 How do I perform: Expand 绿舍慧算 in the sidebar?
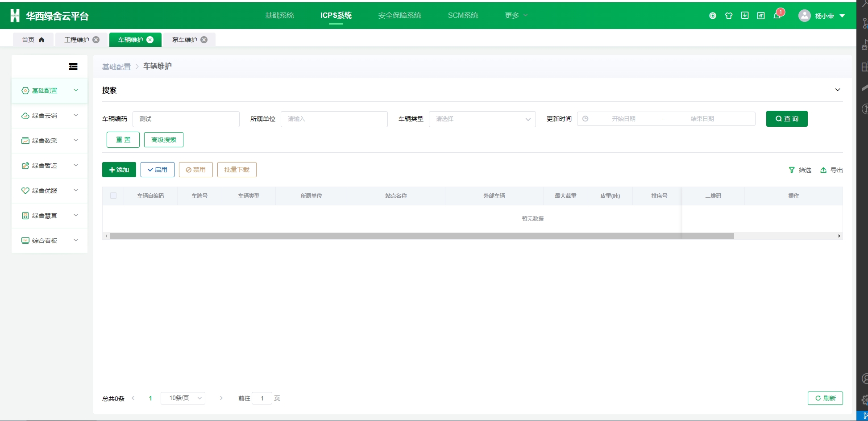(50, 216)
